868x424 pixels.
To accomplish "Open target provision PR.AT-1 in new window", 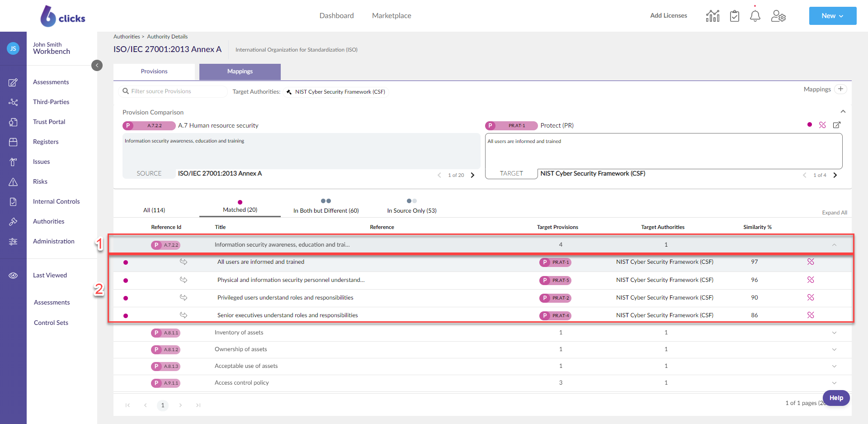I will pos(837,125).
